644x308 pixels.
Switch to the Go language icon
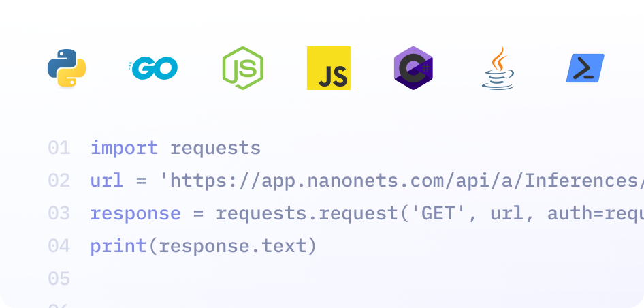(x=154, y=67)
